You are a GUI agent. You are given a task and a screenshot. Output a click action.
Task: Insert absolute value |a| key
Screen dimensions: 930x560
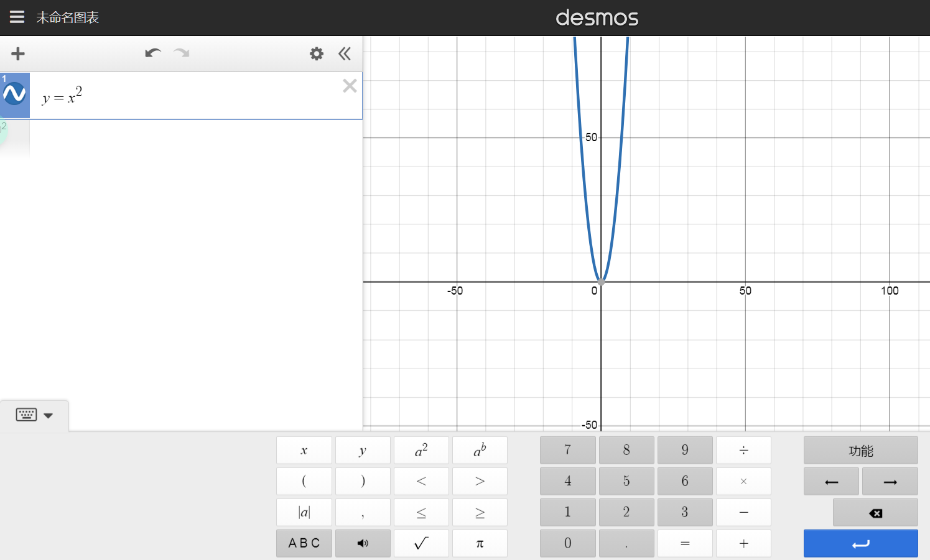(x=304, y=513)
